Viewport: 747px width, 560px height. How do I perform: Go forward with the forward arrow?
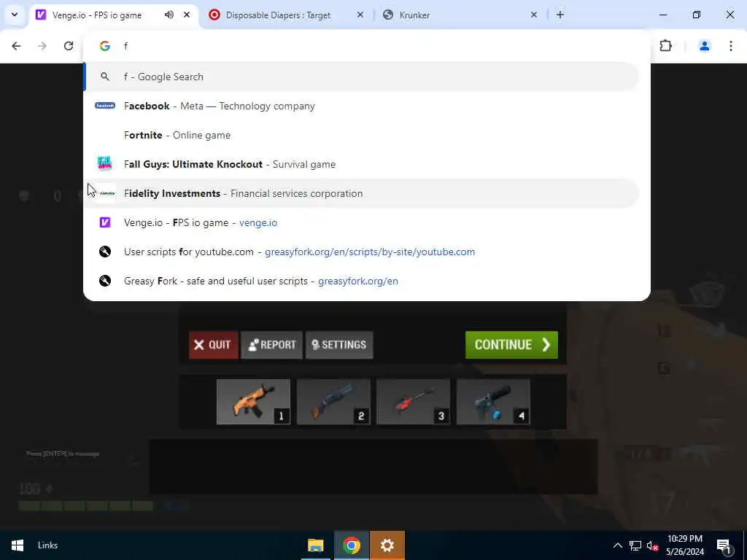point(42,46)
